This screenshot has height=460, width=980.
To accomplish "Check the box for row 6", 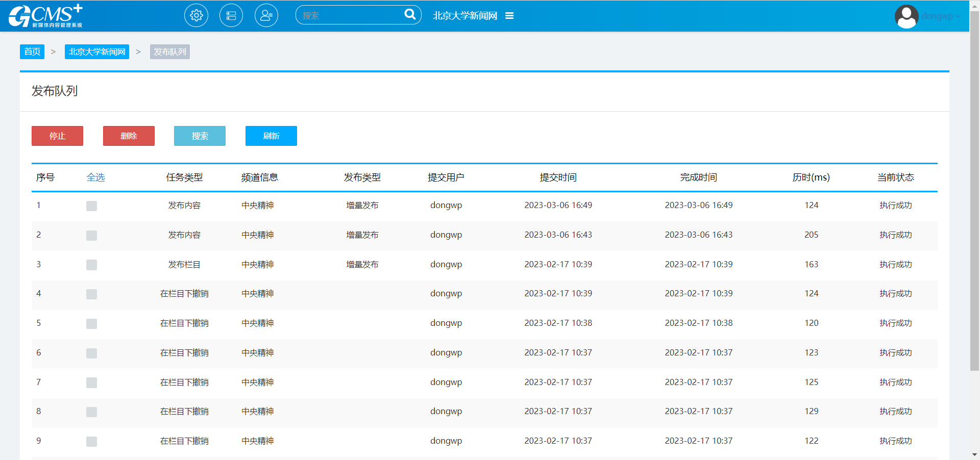I will [x=91, y=353].
